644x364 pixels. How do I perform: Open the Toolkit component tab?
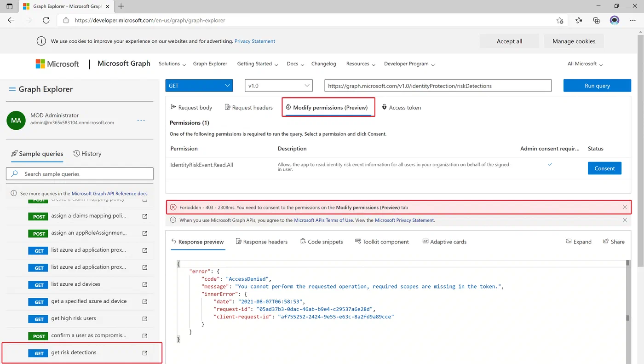click(382, 242)
